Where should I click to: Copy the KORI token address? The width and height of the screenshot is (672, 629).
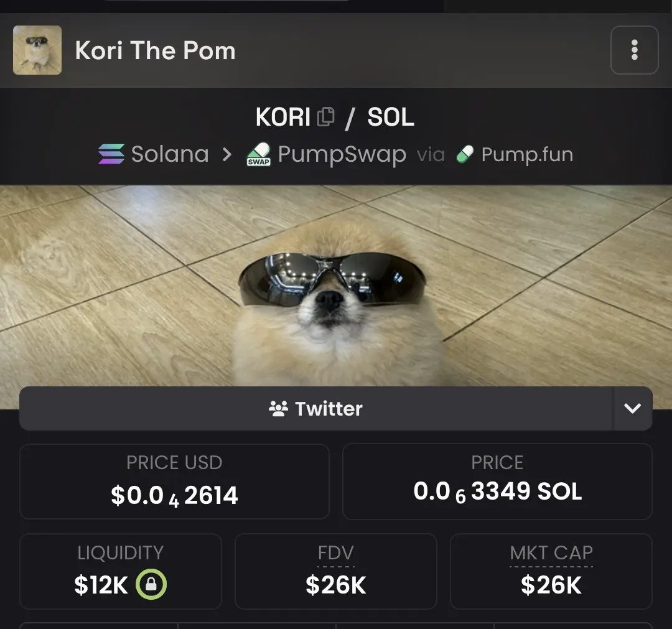[x=325, y=116]
